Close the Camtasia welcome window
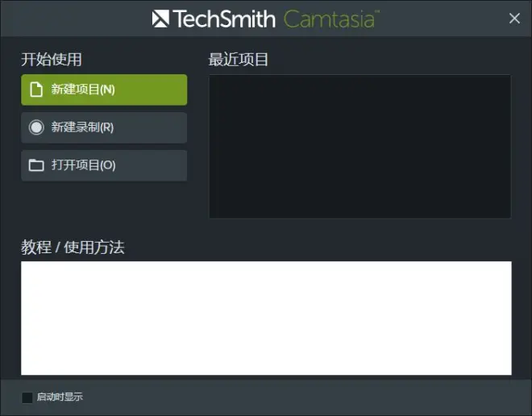The image size is (532, 416). point(514,19)
